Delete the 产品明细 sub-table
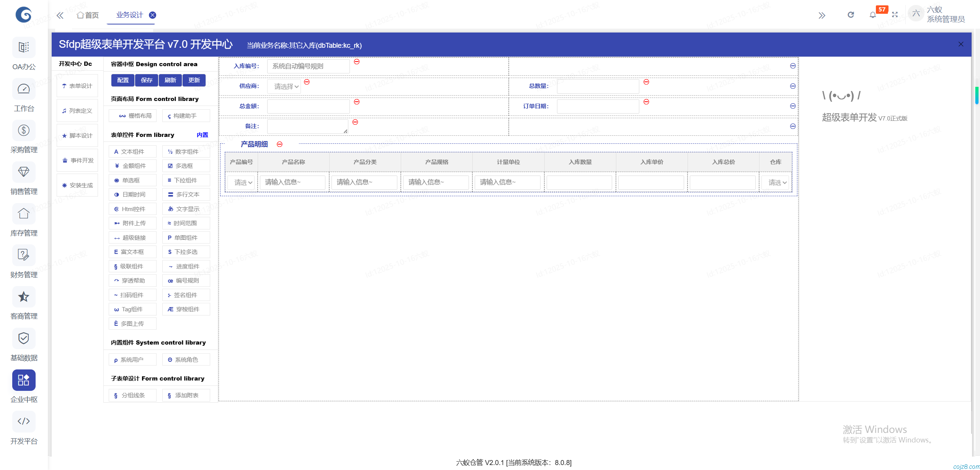The height and width of the screenshot is (470, 980). pos(279,144)
